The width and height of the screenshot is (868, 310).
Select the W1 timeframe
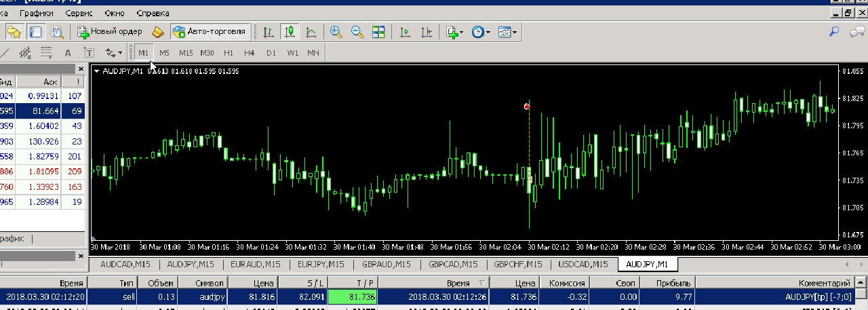point(292,52)
